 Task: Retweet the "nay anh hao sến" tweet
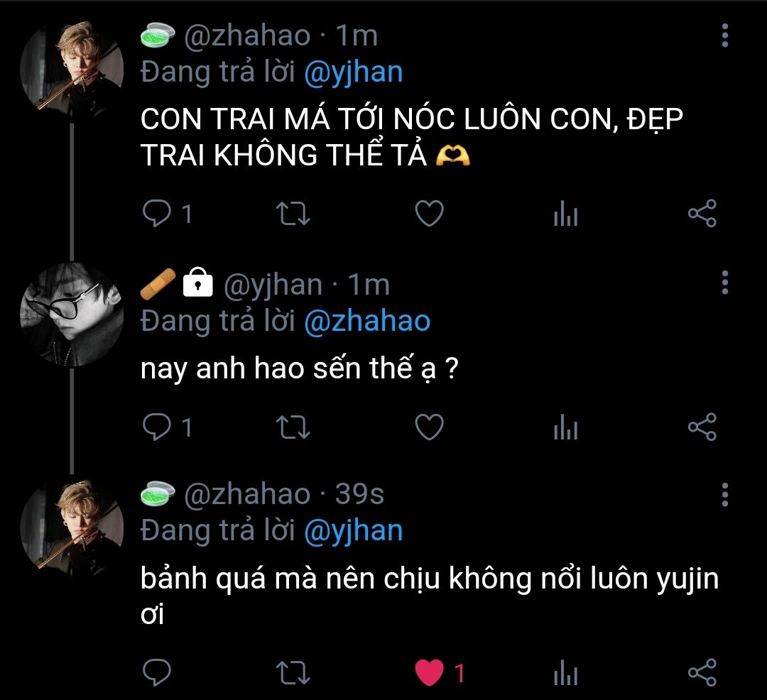(x=292, y=427)
